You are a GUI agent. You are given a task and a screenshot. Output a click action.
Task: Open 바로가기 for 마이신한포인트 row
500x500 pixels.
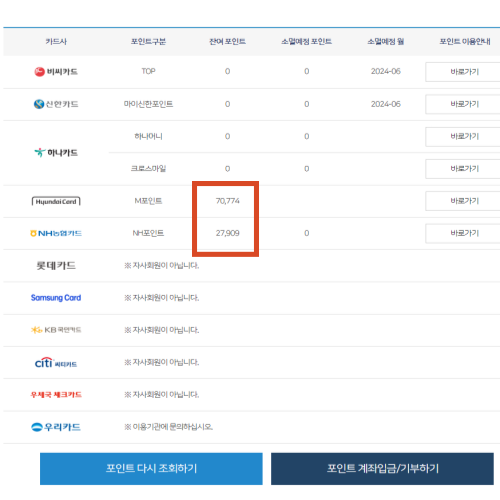pyautogui.click(x=463, y=104)
